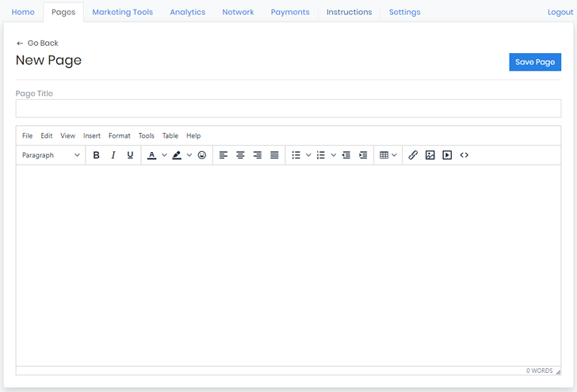Toggle right text alignment
577x392 pixels.
258,155
